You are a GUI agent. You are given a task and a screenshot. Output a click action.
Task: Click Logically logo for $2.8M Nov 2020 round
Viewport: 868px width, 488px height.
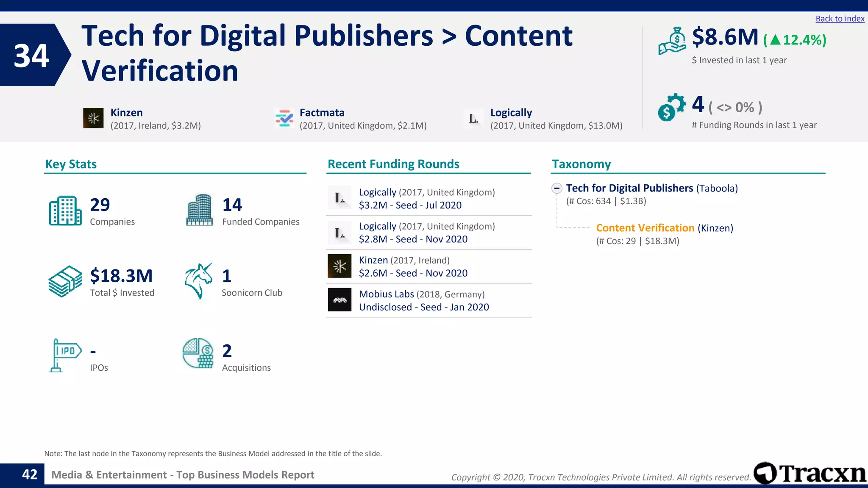point(339,233)
